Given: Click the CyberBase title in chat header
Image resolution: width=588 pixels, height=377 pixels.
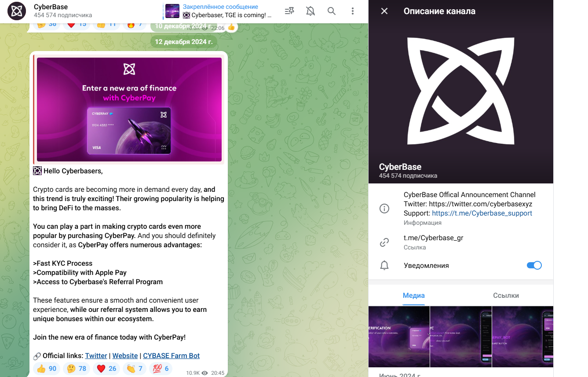Looking at the screenshot, I should click(x=51, y=7).
